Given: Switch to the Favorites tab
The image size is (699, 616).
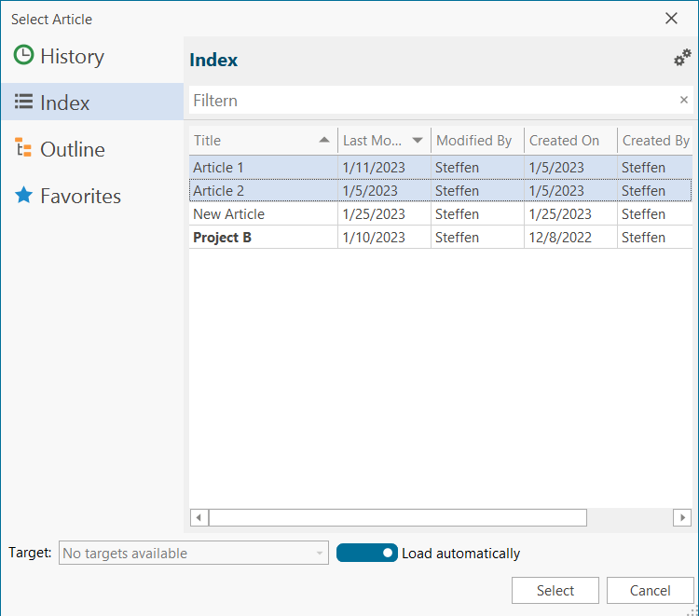Looking at the screenshot, I should pos(80,196).
